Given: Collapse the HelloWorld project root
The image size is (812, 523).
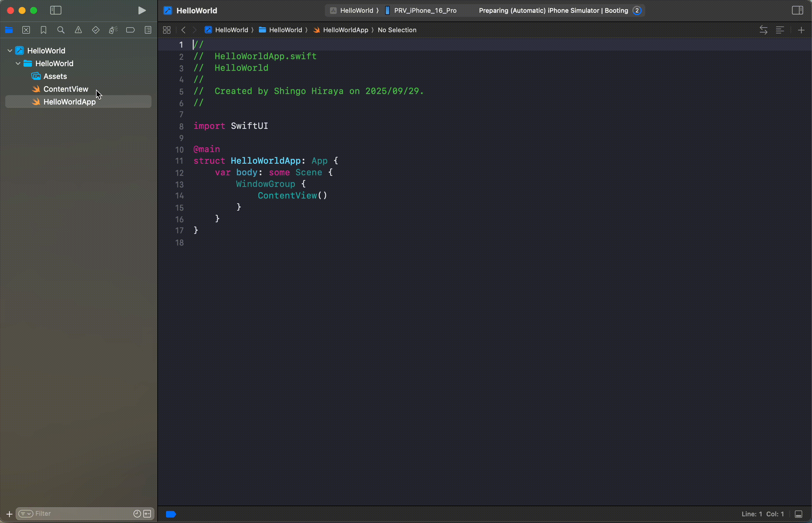Looking at the screenshot, I should (x=10, y=51).
